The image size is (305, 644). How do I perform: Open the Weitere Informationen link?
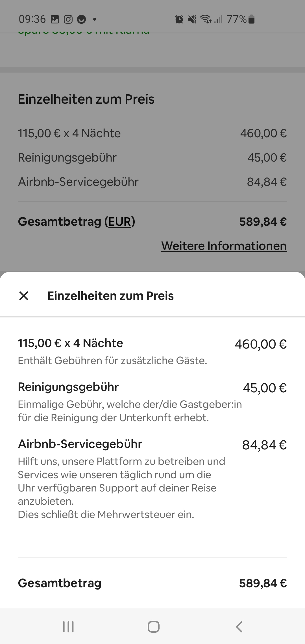point(224,246)
